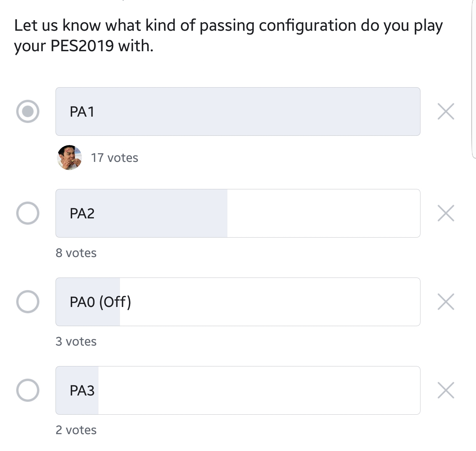476x451 pixels.
Task: Vote with the PA3 radio button
Action: pos(28,390)
